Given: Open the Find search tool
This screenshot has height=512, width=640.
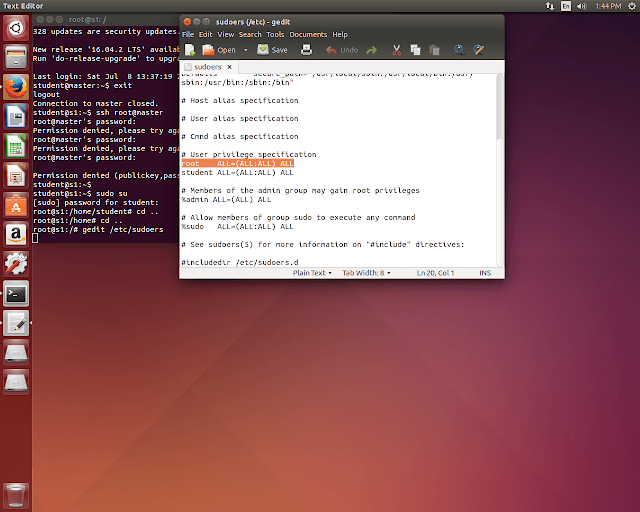Looking at the screenshot, I should (x=459, y=49).
